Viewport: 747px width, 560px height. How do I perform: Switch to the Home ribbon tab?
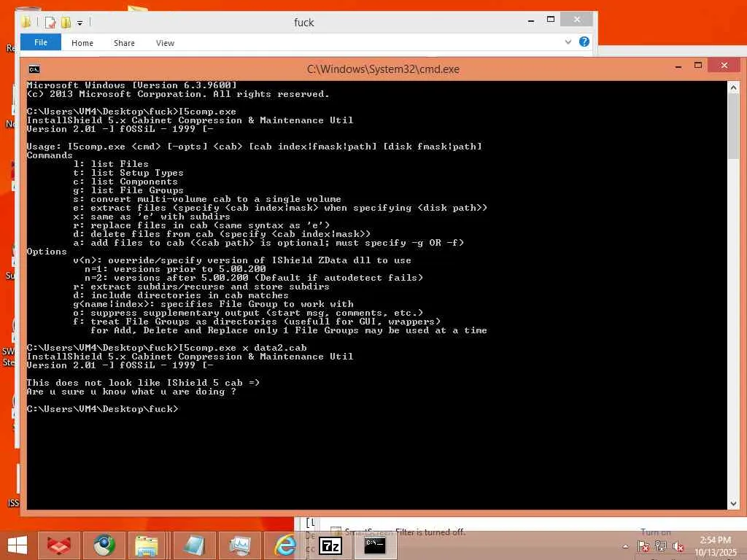pyautogui.click(x=82, y=43)
